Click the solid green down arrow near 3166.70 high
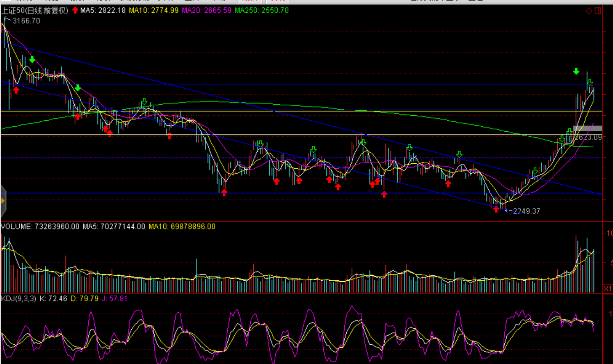This screenshot has height=364, width=613. coord(32,60)
